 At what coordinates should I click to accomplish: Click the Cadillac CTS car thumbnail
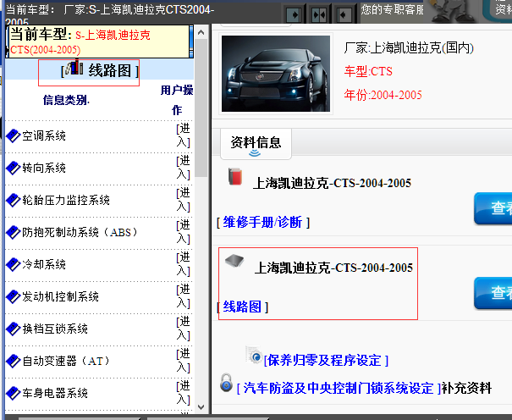[276, 74]
